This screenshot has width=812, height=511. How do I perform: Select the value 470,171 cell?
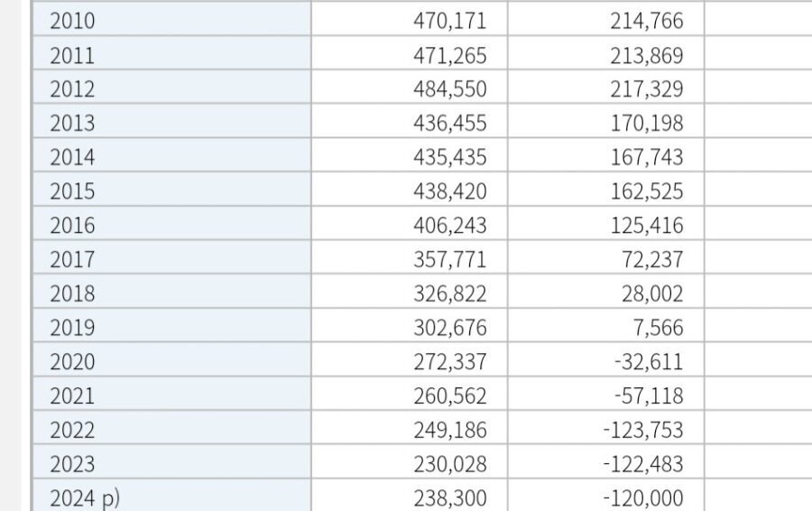coord(409,19)
